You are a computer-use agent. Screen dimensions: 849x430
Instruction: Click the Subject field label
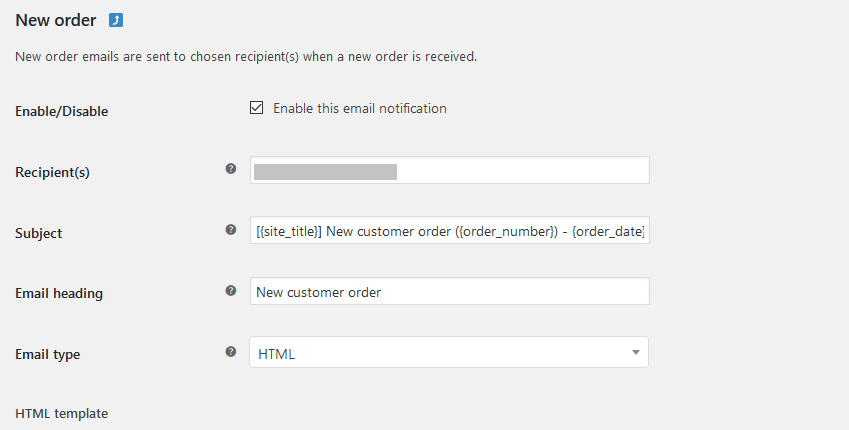[38, 233]
